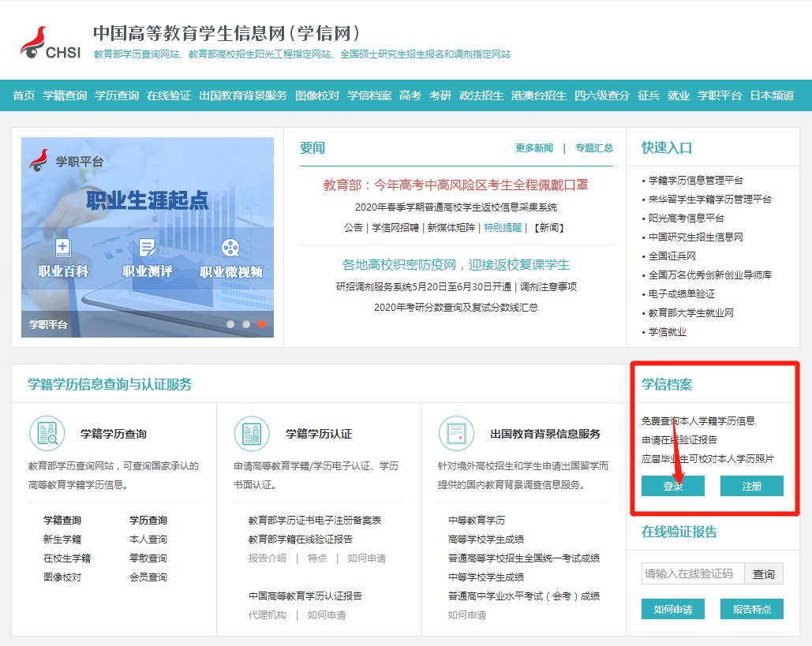Open 在线验证 navigation item

(x=169, y=95)
